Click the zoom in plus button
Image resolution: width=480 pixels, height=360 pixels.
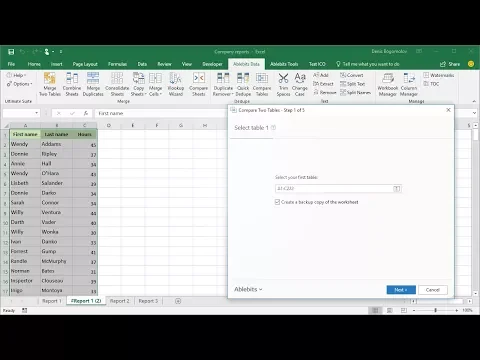[x=457, y=310]
